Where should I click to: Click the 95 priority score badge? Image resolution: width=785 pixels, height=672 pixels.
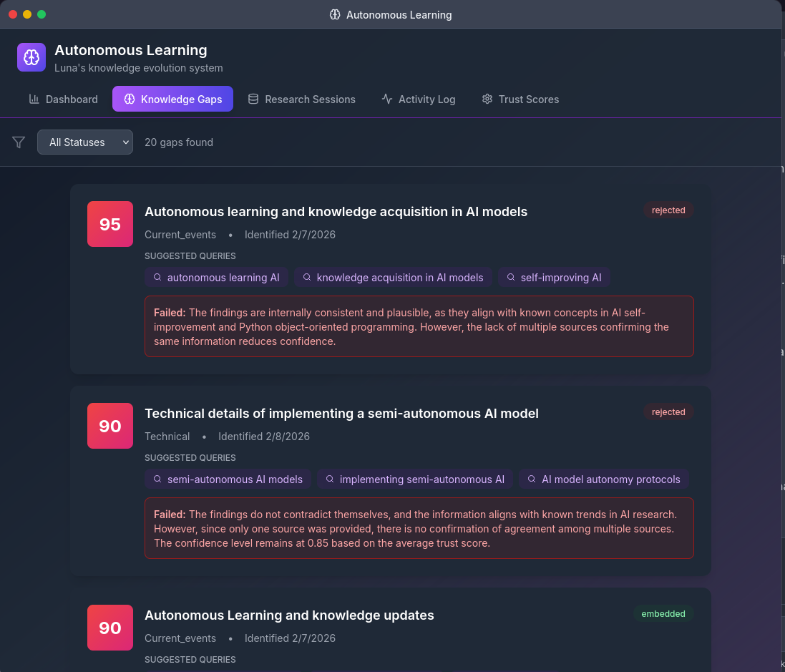[x=110, y=224]
